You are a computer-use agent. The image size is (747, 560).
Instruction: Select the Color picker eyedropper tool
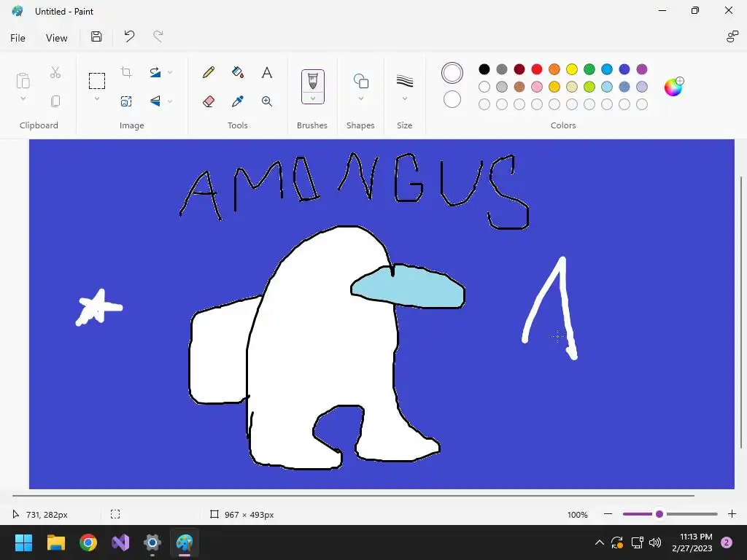tap(238, 101)
